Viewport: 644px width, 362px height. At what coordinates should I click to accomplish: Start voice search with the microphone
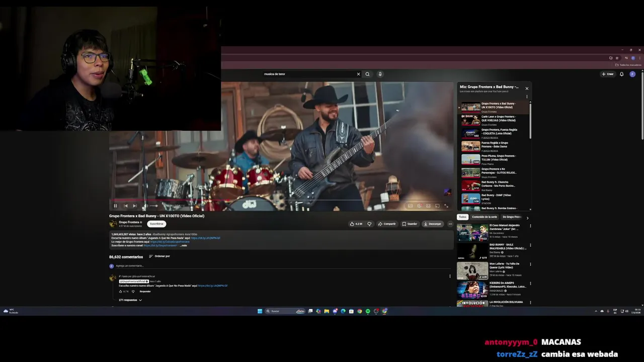coord(380,74)
